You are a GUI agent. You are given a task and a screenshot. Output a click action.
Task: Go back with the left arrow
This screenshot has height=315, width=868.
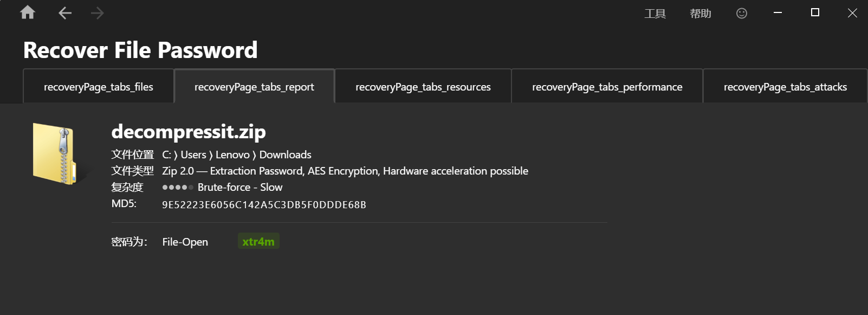[65, 13]
